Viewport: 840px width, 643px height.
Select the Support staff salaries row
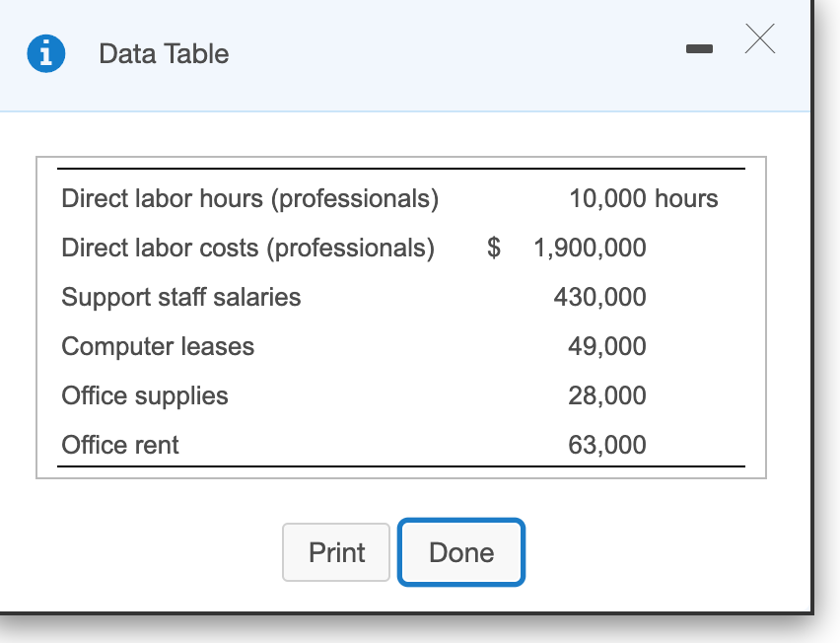[x=181, y=297]
